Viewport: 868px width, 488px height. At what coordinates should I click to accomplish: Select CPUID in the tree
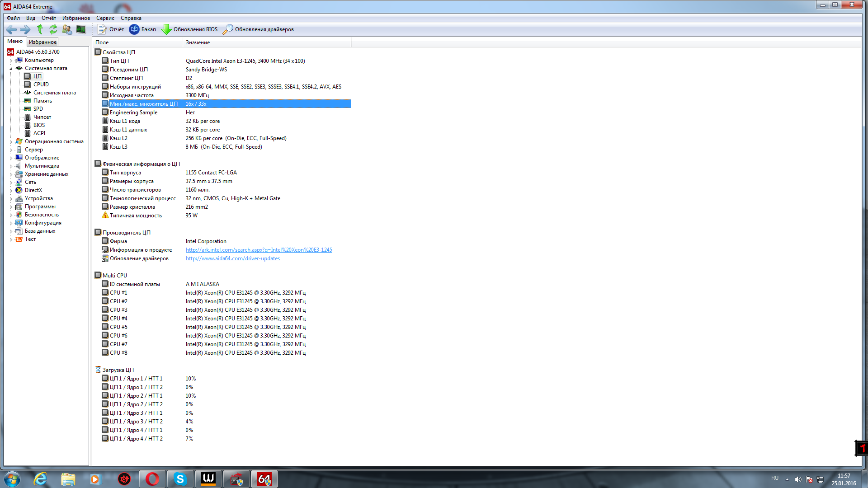click(x=41, y=84)
